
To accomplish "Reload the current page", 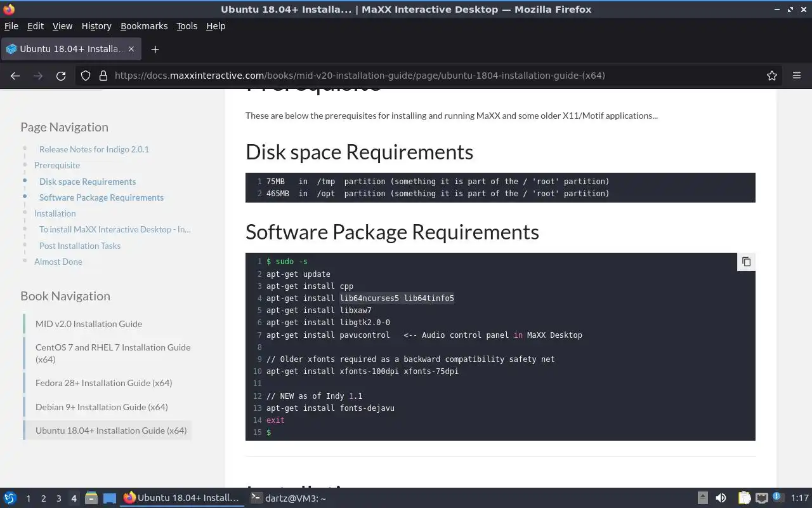I will coord(61,76).
